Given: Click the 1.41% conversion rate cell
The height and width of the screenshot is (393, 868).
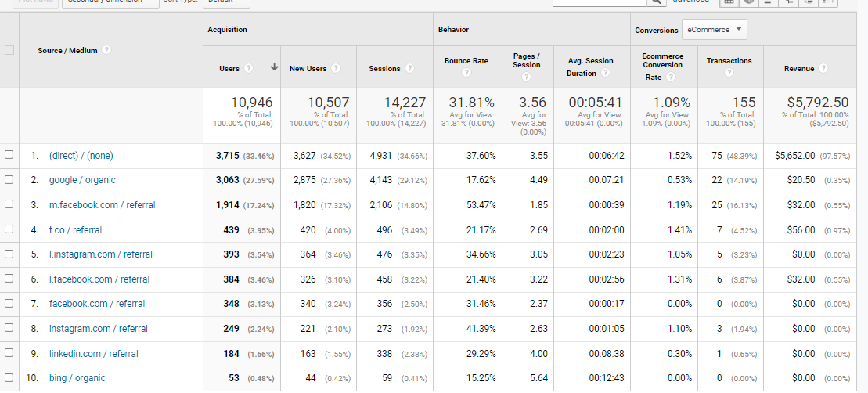Looking at the screenshot, I should click(679, 229).
